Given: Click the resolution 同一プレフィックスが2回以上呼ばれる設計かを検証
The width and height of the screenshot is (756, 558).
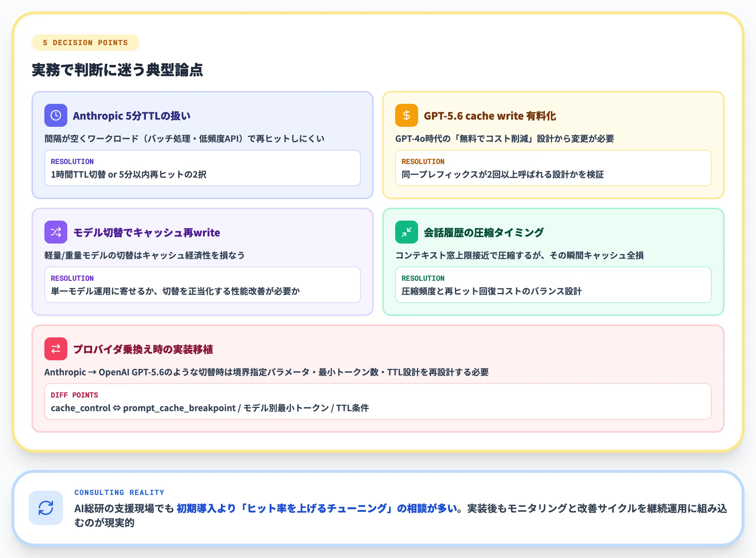Looking at the screenshot, I should [x=503, y=174].
